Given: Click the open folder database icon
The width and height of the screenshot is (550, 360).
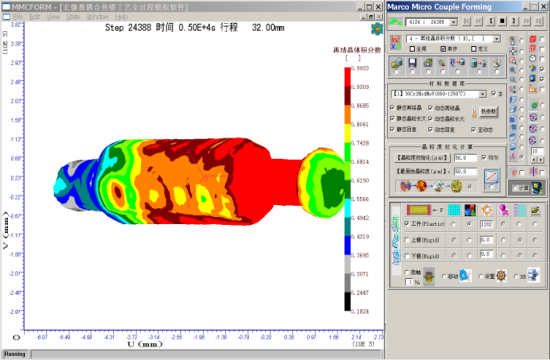Looking at the screenshot, I should [397, 64].
